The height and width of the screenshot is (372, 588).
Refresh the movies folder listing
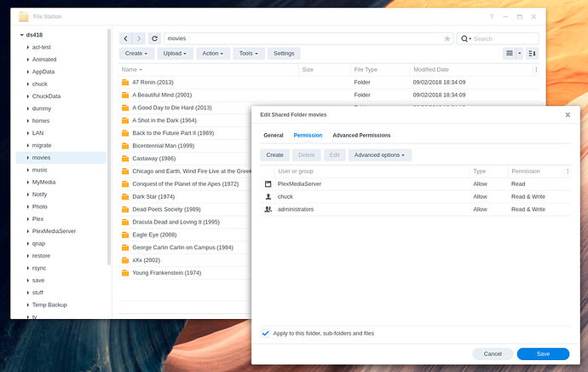point(154,38)
